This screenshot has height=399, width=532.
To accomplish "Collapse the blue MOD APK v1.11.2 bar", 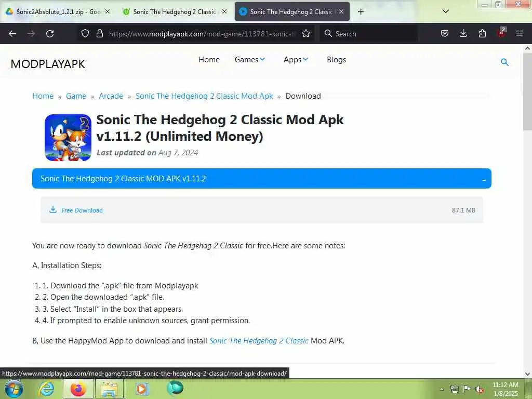I will [x=262, y=179].
